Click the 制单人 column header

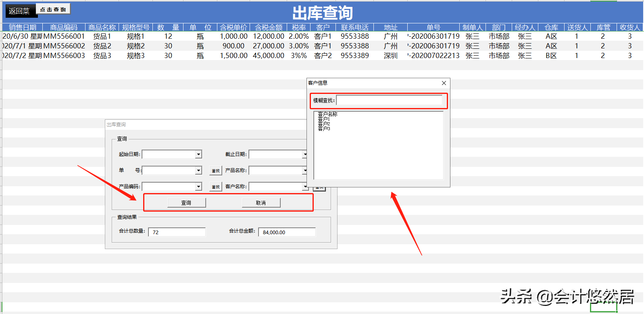click(473, 27)
